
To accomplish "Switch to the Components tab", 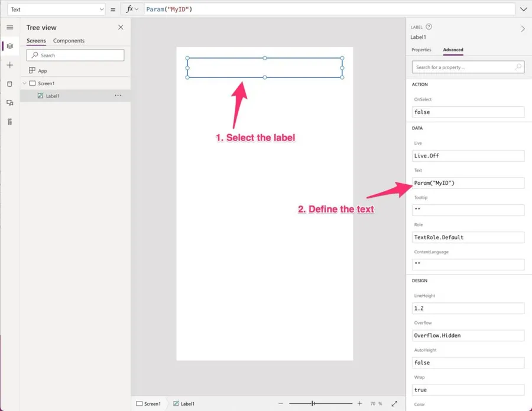I will coord(69,41).
